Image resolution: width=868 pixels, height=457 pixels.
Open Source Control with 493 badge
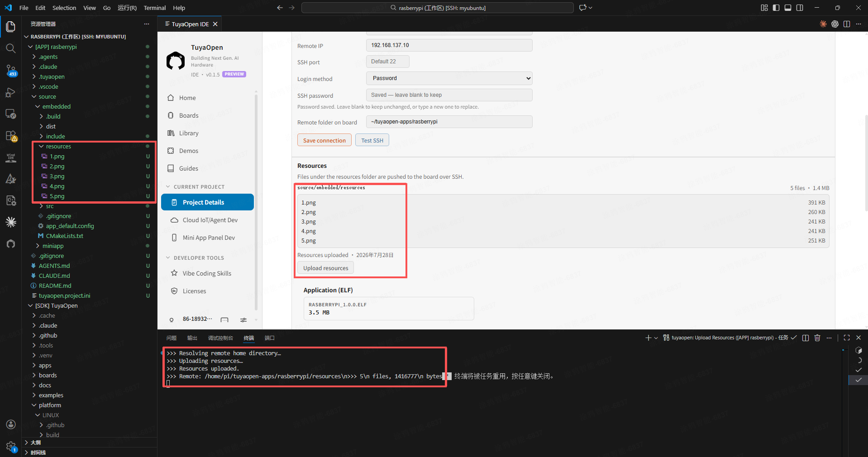click(x=11, y=70)
